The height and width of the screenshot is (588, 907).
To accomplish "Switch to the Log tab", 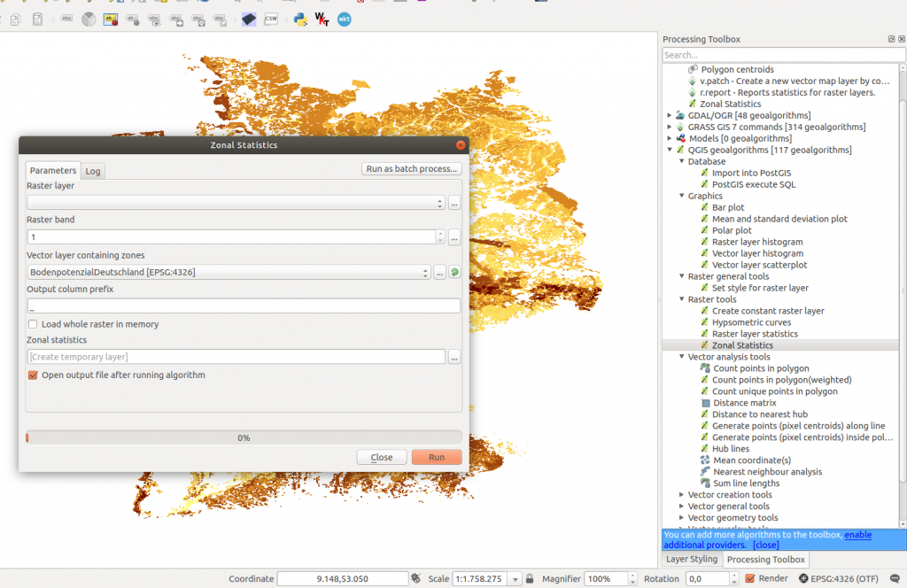I will [93, 171].
